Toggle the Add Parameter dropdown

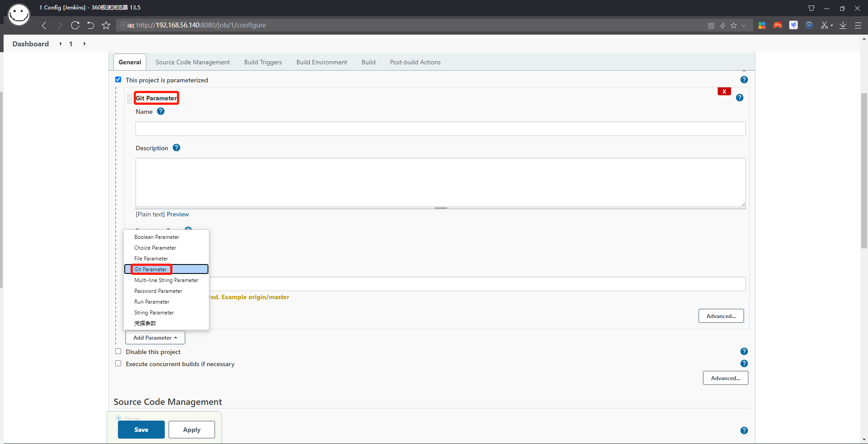coord(155,337)
